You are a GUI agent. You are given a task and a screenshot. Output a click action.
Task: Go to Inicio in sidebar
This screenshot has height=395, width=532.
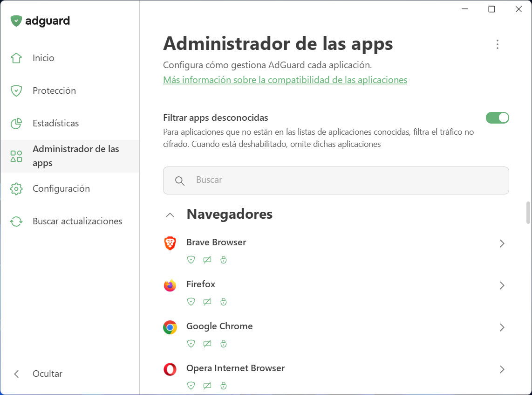69,58
